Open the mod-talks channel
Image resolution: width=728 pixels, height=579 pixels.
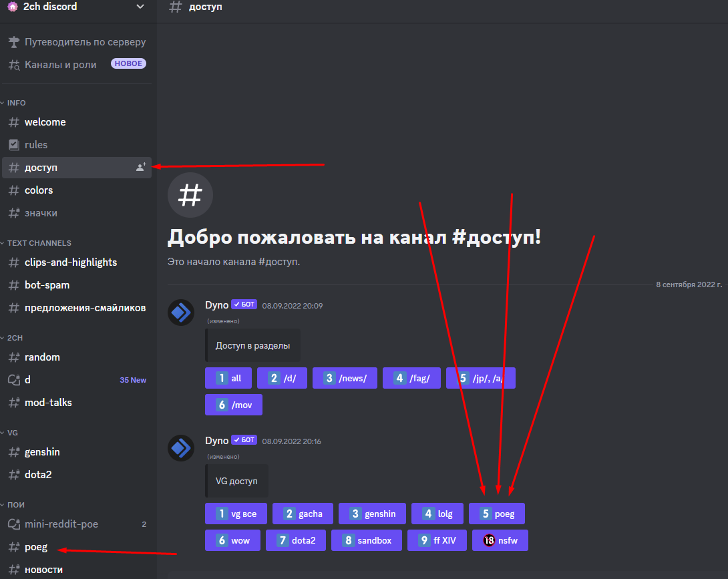[x=77, y=403]
